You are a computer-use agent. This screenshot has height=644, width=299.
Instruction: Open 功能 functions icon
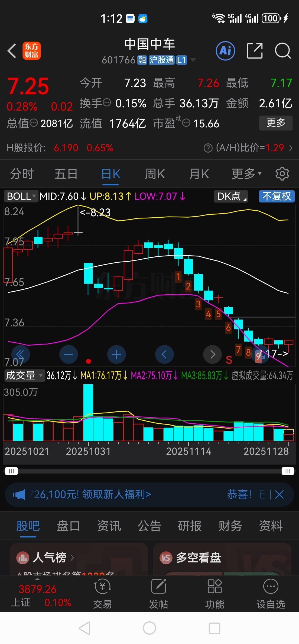click(215, 587)
